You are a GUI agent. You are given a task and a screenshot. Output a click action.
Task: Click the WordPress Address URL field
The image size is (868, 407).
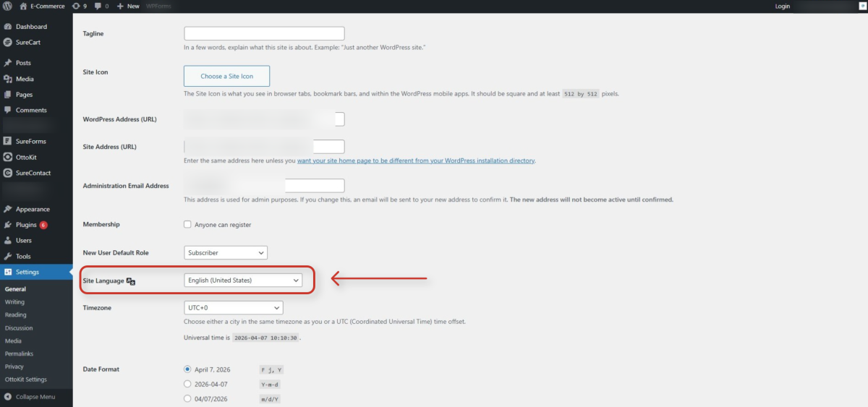coord(264,119)
